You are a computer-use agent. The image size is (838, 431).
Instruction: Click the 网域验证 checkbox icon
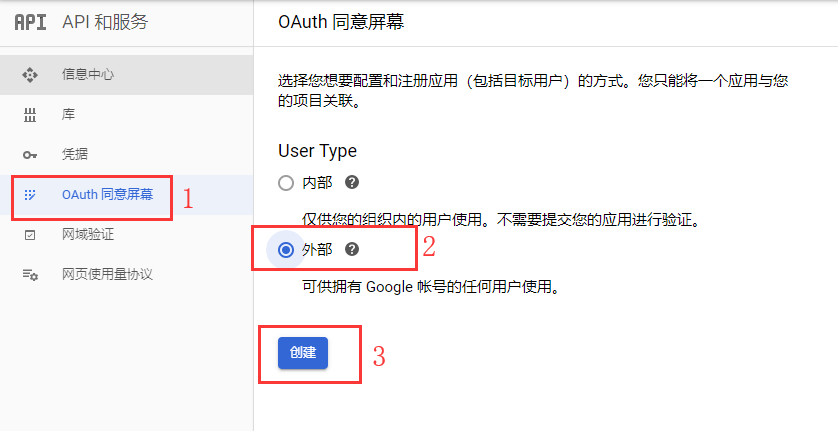30,235
